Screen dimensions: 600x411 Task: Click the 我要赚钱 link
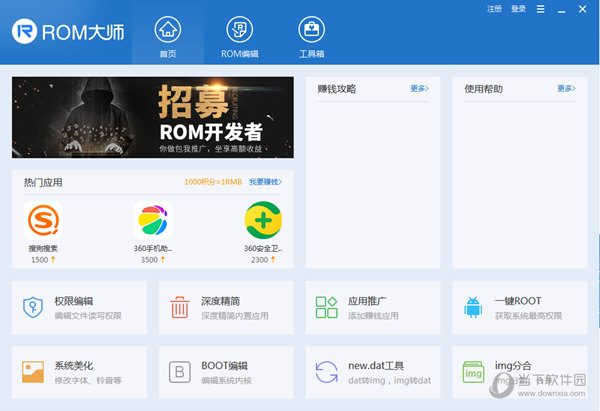click(x=266, y=182)
